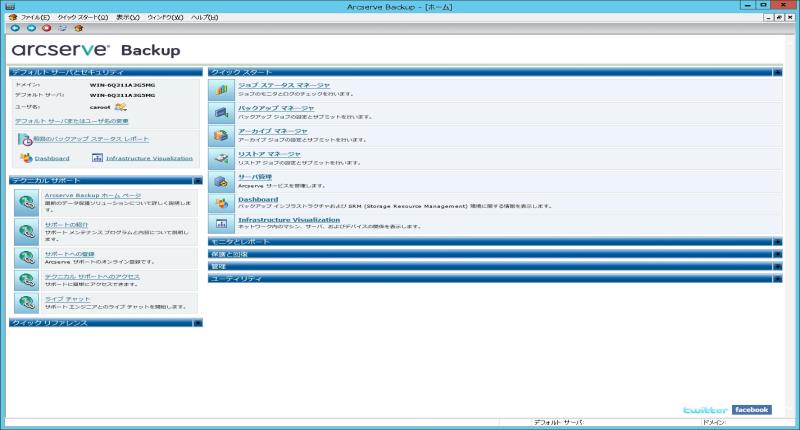This screenshot has height=430, width=800.
Task: Click the last backup status report icon
Action: (25, 139)
